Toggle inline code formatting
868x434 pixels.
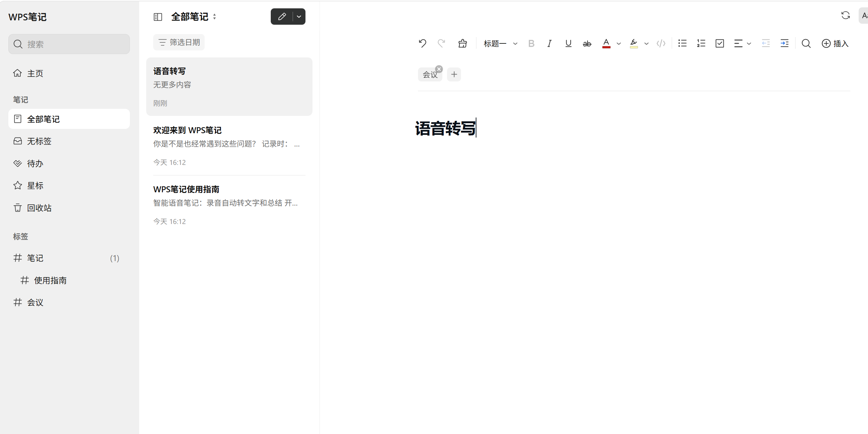tap(661, 43)
